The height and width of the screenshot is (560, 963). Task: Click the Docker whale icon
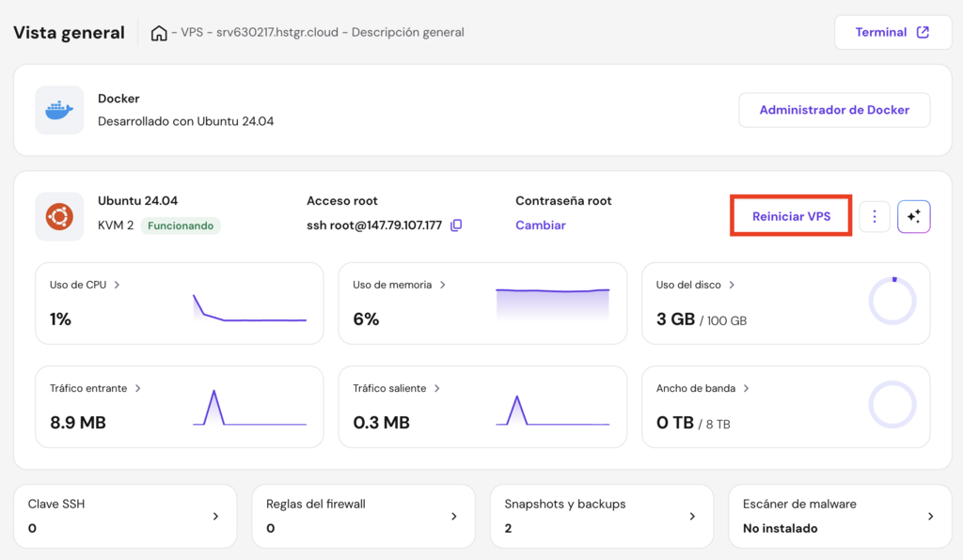pos(58,110)
